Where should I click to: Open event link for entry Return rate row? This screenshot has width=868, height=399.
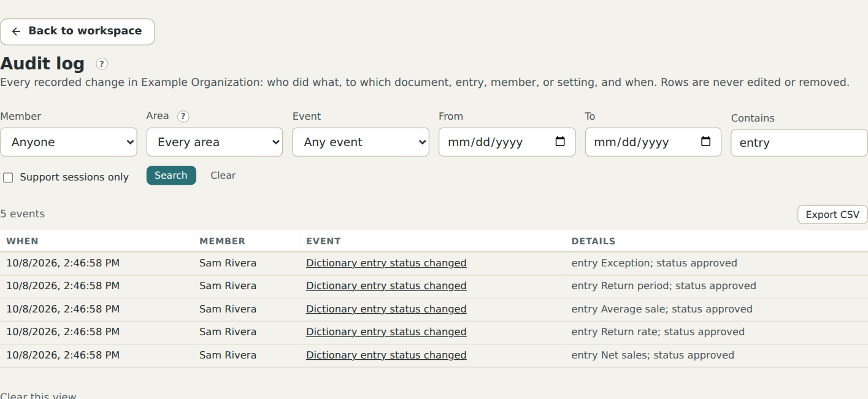click(x=386, y=332)
